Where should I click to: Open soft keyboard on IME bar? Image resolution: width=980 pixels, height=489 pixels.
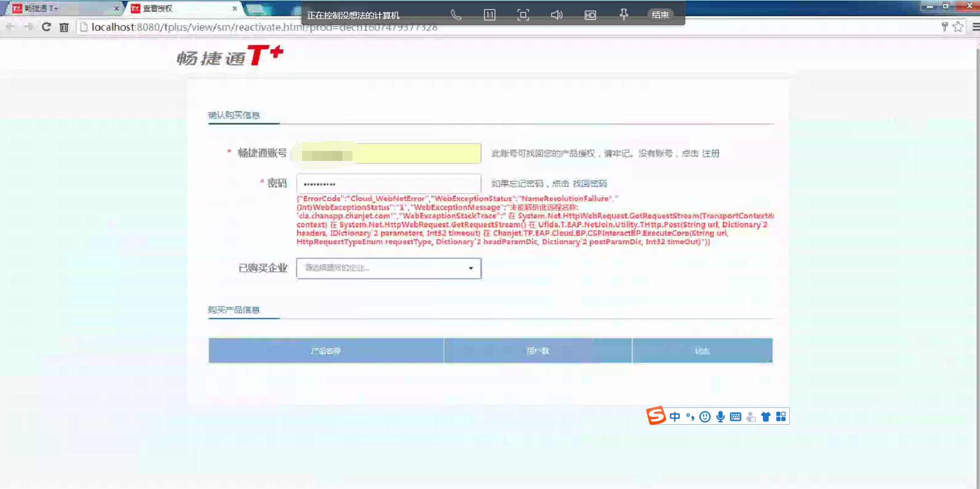coord(736,417)
